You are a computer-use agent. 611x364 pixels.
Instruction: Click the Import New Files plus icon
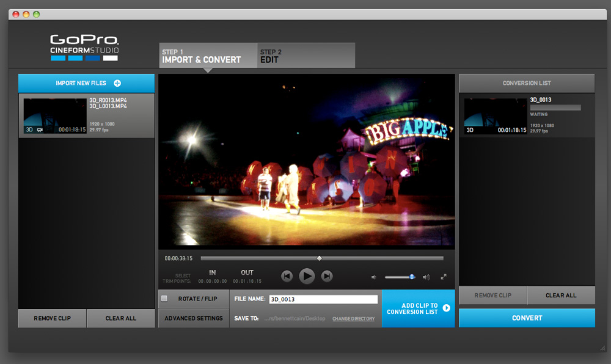pyautogui.click(x=117, y=83)
